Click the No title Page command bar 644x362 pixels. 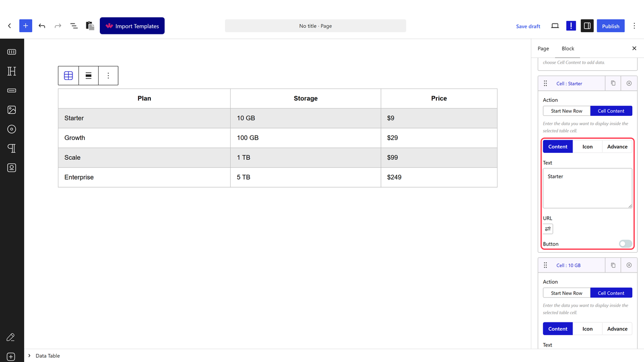(x=316, y=26)
